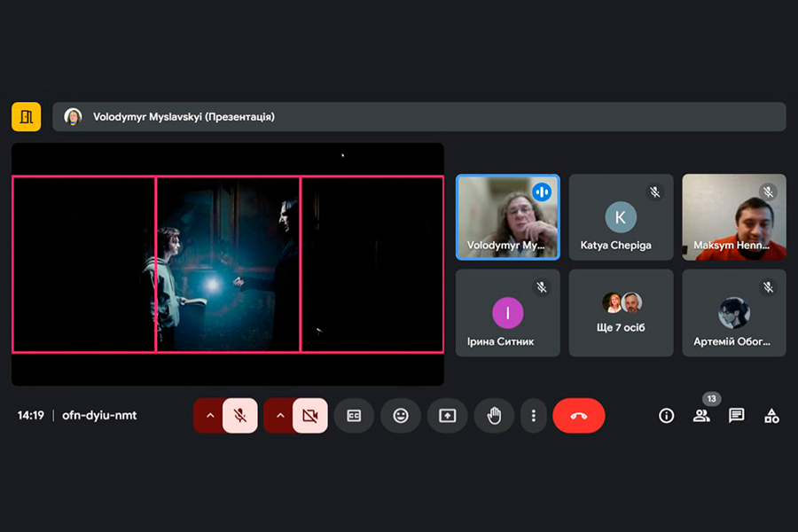Turn on the camera
This screenshot has height=532, width=798.
(x=309, y=415)
